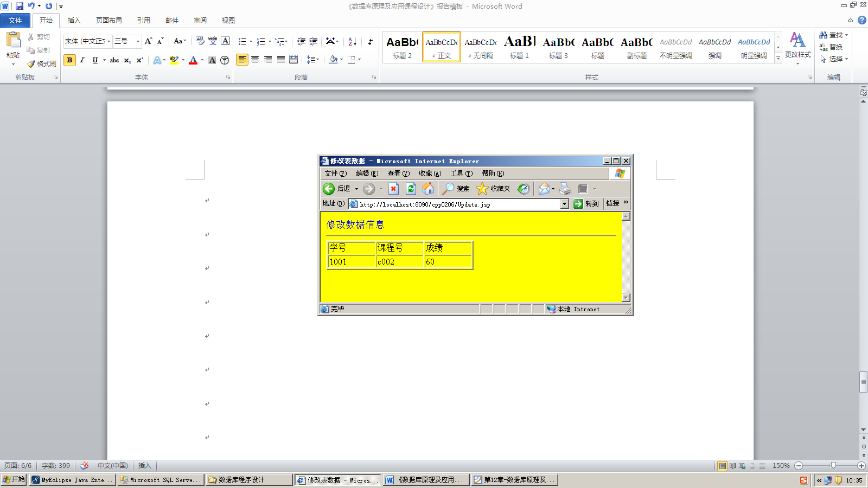Toggle character shading
Image resolution: width=868 pixels, height=488 pixels.
[212, 60]
